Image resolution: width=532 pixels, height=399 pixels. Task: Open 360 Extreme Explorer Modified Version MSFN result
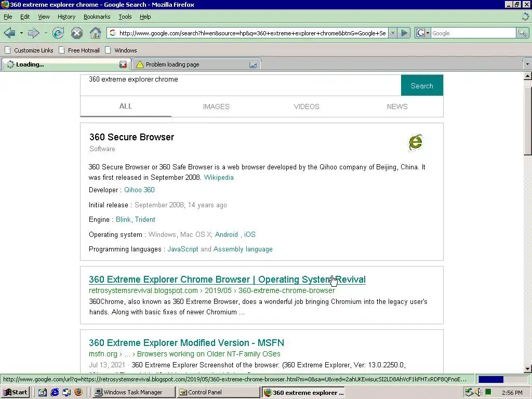click(x=187, y=343)
